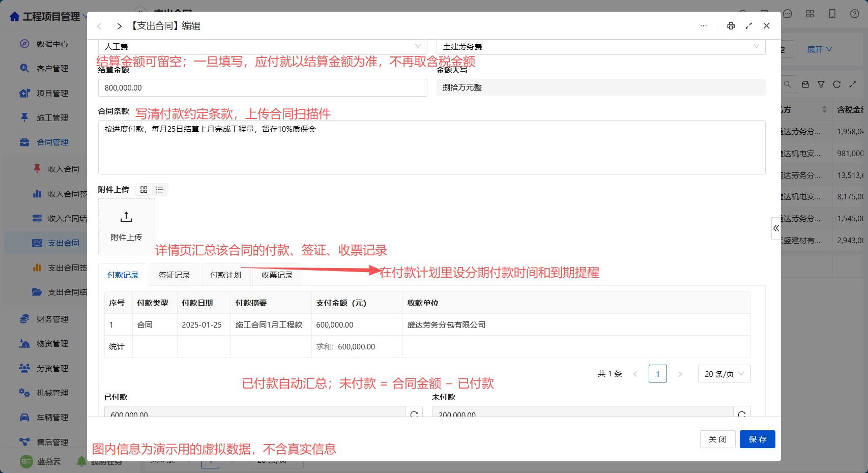Viewport: 868px width, 473px height.
Task: Close the 支出合同 edit dialog
Action: click(766, 26)
